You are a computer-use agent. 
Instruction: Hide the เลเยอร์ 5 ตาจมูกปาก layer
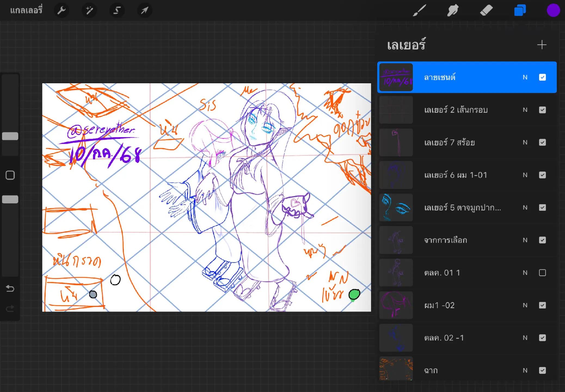(x=542, y=207)
